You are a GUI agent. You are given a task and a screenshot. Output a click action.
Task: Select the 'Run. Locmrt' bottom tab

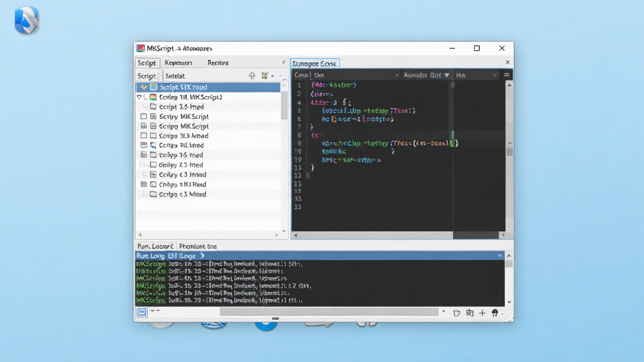coord(155,246)
